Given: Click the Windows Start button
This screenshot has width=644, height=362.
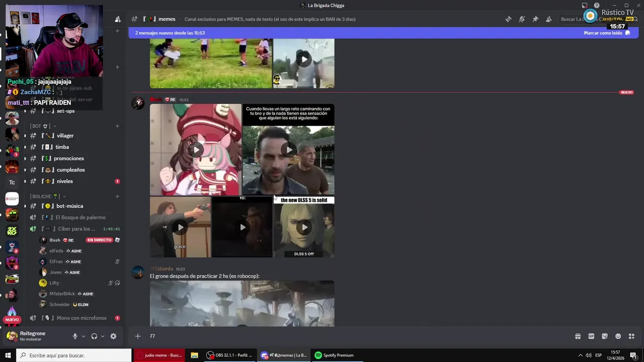Looking at the screenshot, I should (8, 355).
